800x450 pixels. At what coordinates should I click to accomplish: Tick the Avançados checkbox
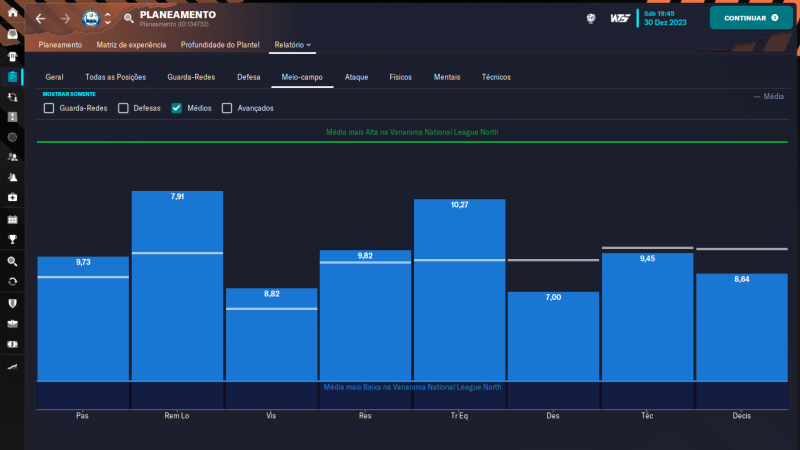point(227,108)
